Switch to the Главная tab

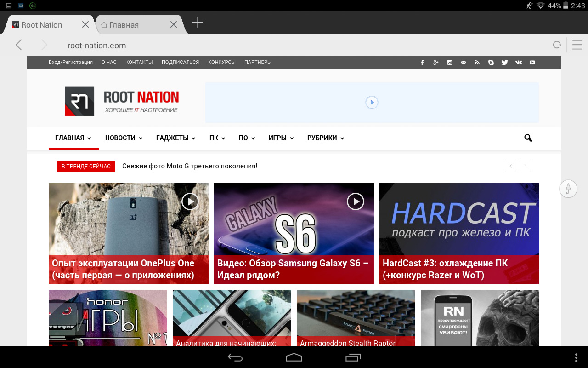(x=141, y=25)
